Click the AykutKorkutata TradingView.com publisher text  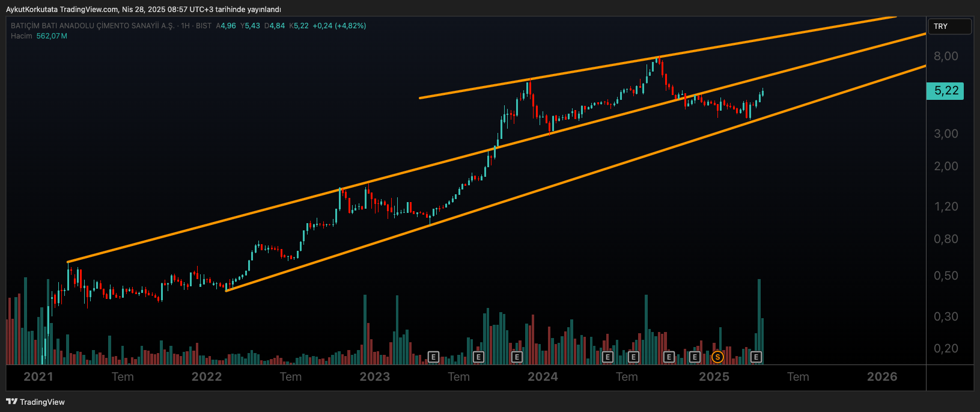pos(62,9)
